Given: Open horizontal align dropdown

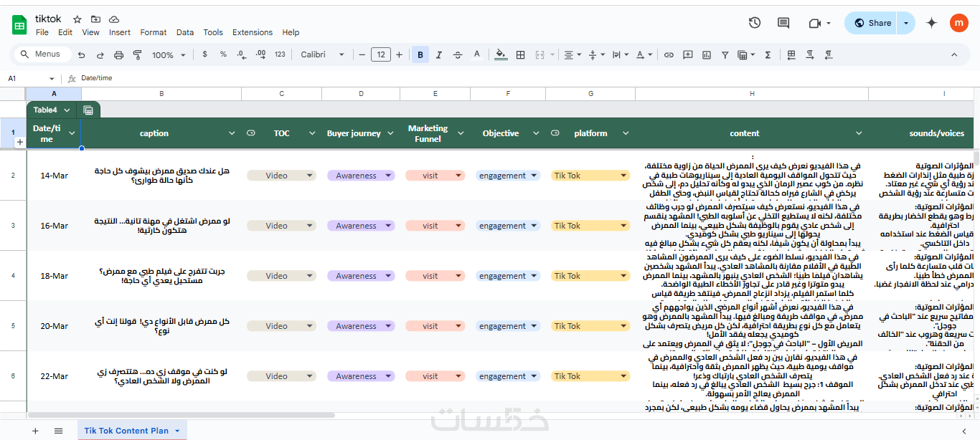Looking at the screenshot, I should 573,54.
